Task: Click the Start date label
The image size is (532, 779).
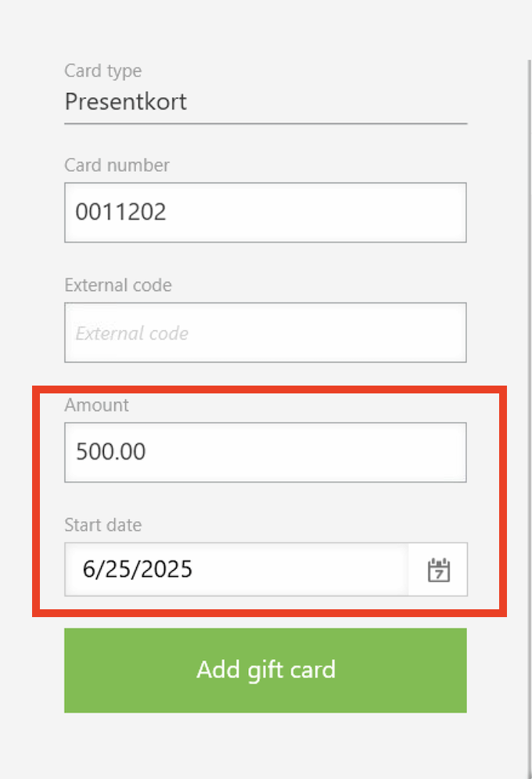Action: click(x=102, y=525)
